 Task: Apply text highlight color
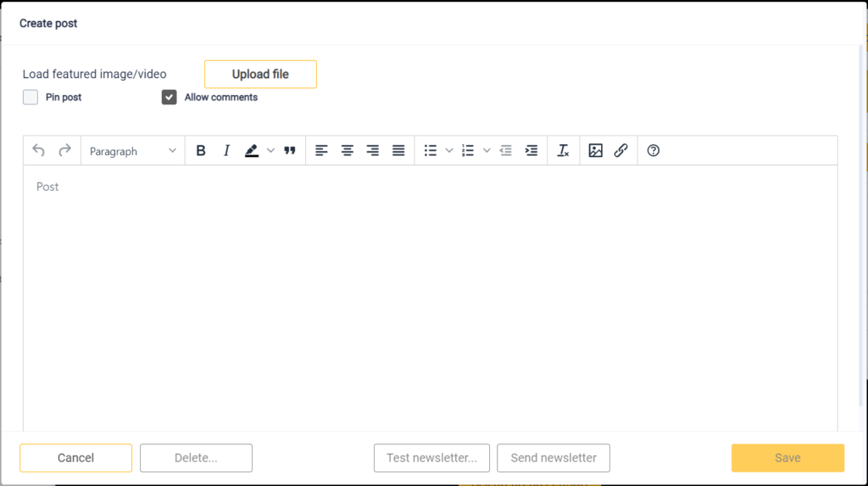(x=252, y=150)
